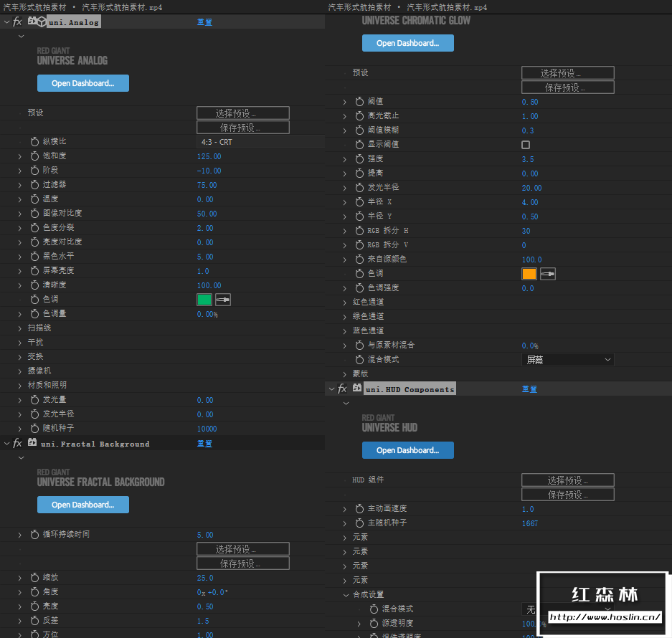Image resolution: width=672 pixels, height=638 pixels.
Task: Expand the 摄像机 group
Action: [x=19, y=371]
